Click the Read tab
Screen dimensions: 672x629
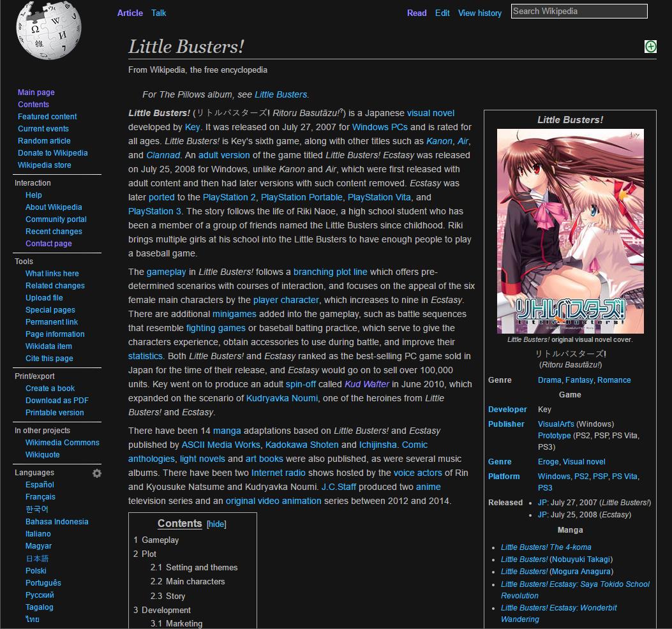pos(417,13)
